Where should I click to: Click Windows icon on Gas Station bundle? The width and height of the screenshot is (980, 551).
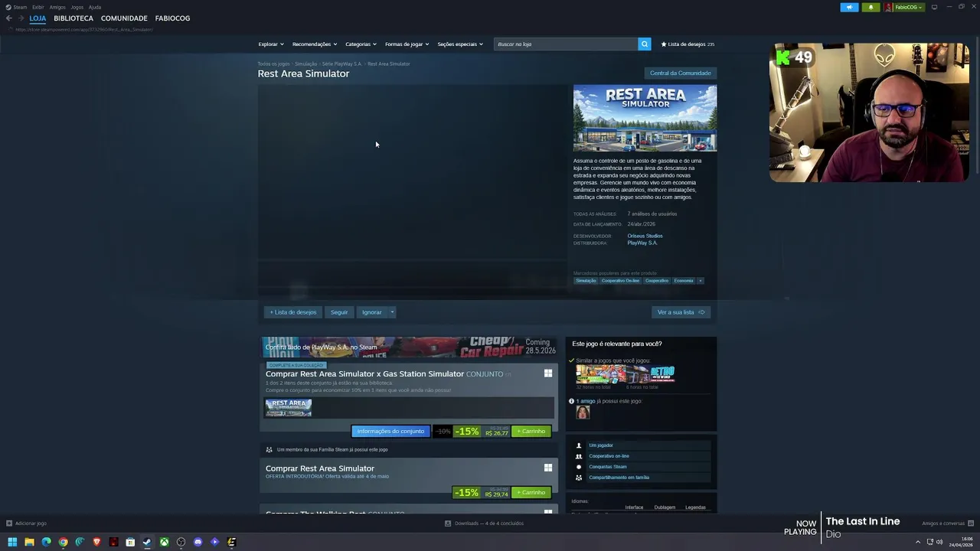548,373
